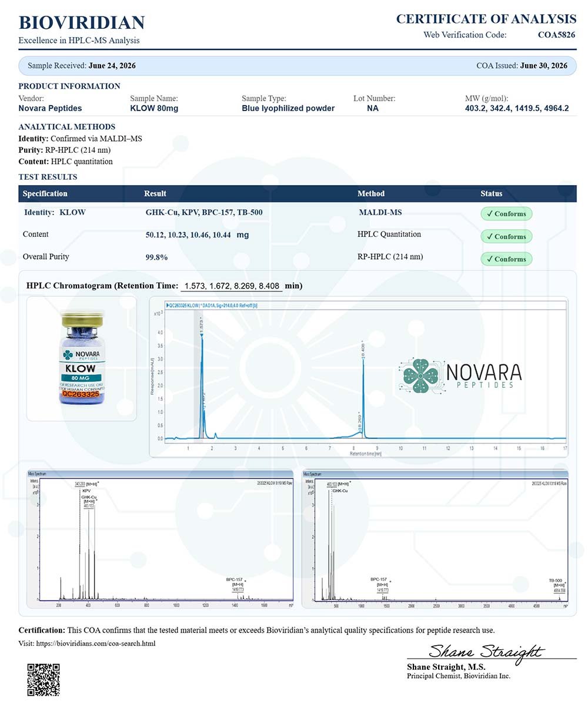Screen dimensions: 588x728
Task: Click the COA Issued June 30, 2026 text
Action: pos(522,66)
